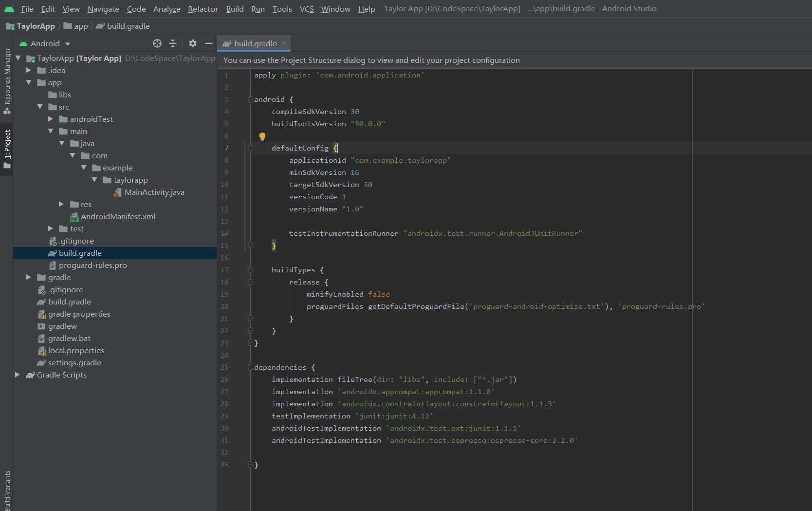
Task: Open the VCS menu
Action: click(307, 9)
